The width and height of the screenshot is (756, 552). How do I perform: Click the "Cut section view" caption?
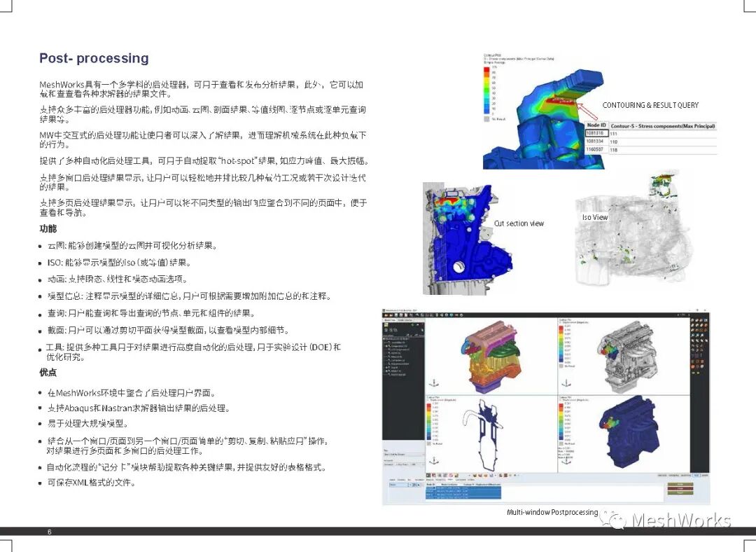click(x=519, y=223)
